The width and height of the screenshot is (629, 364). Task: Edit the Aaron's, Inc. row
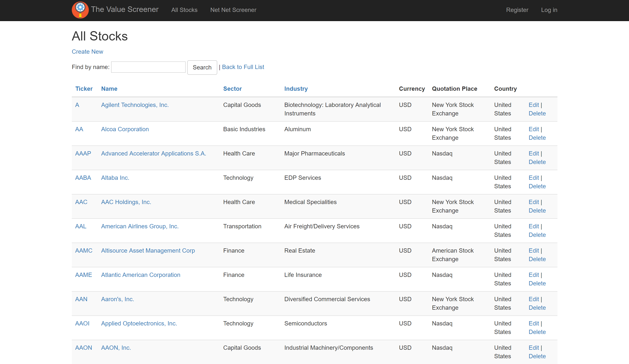pyautogui.click(x=534, y=299)
